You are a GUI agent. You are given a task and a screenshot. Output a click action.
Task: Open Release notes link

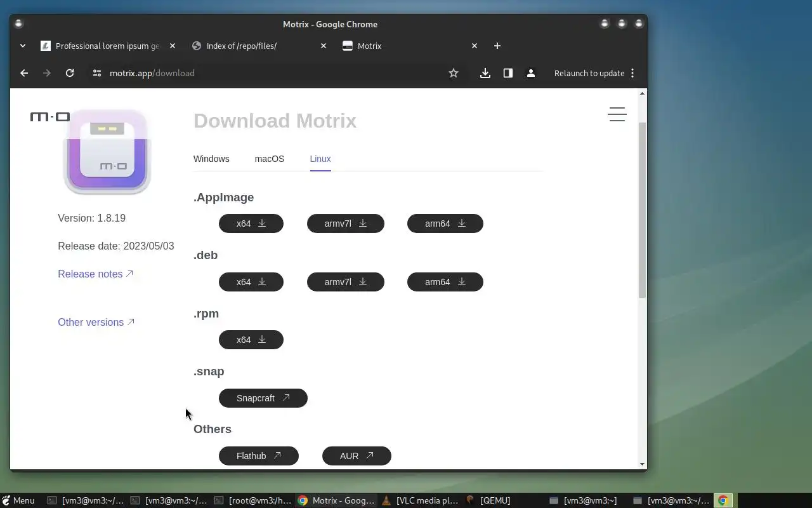[x=96, y=274]
